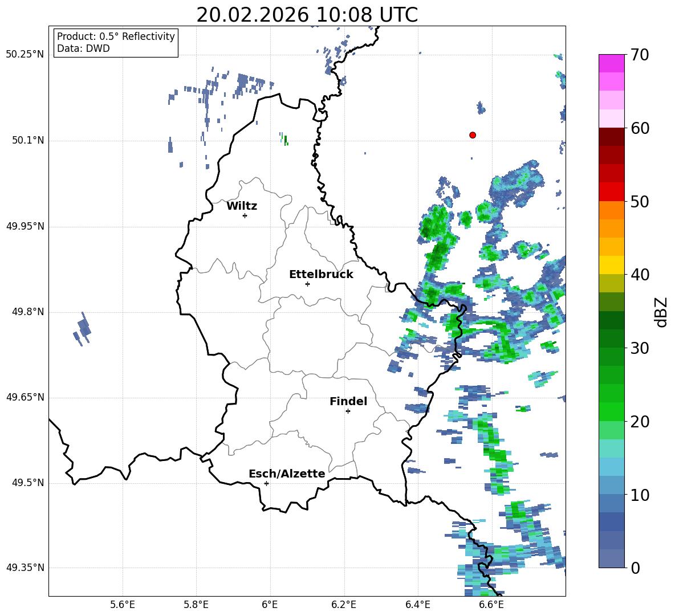675x616 pixels.
Task: Click the bright red colorbar segment near 50
Action: point(611,192)
